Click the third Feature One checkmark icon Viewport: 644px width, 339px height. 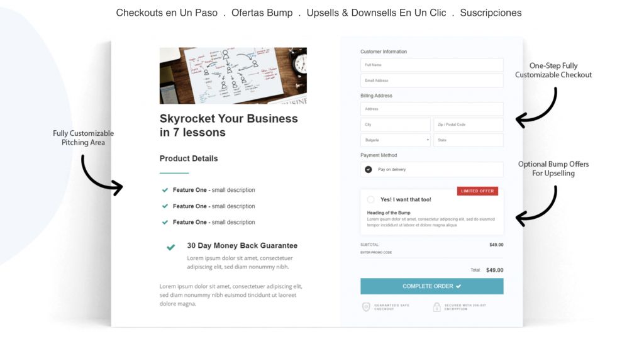coord(165,222)
